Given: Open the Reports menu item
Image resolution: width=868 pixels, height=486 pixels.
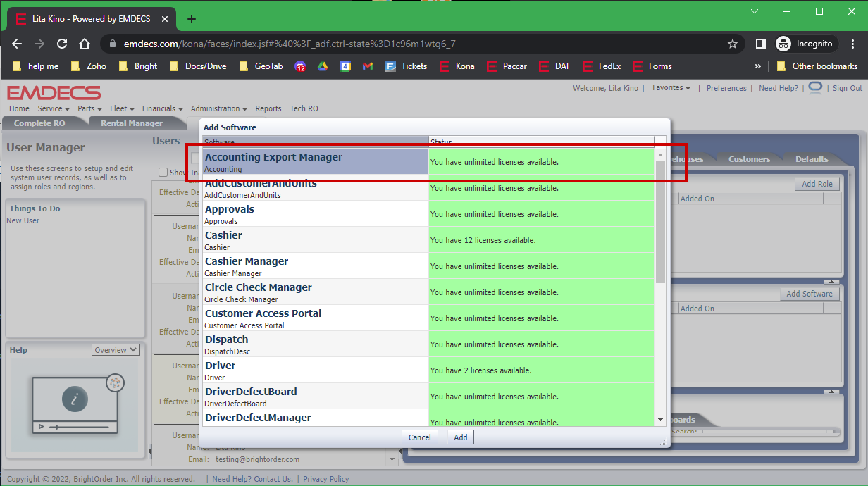Looking at the screenshot, I should 268,108.
